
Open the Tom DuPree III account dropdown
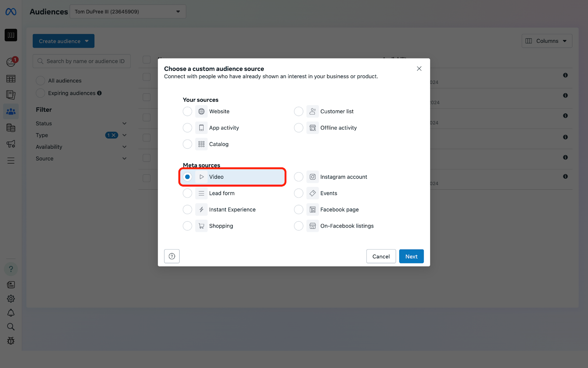pos(128,11)
